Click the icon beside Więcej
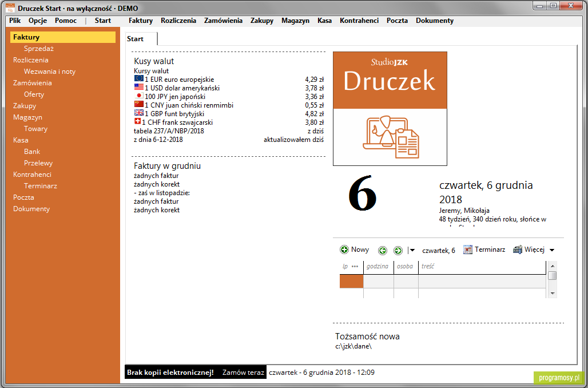 pos(518,250)
